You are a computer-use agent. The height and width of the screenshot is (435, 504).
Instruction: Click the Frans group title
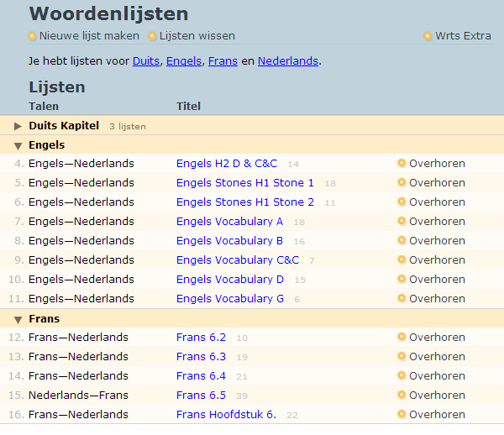point(44,319)
